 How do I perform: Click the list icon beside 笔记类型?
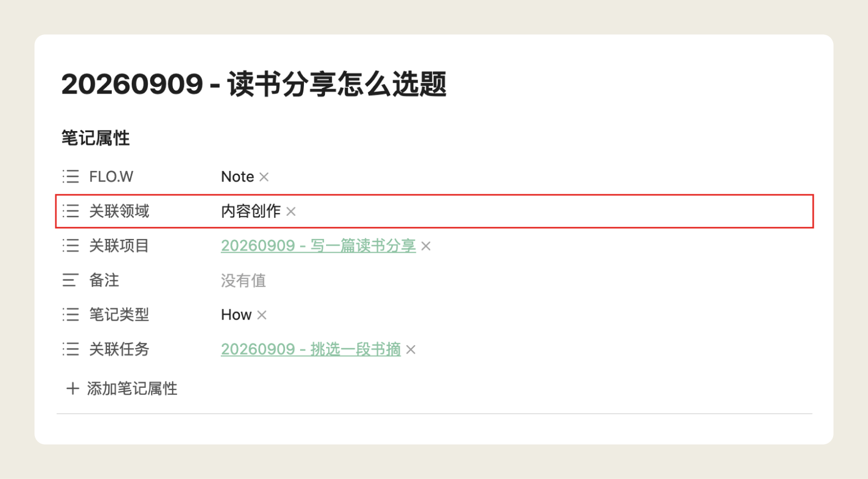[70, 315]
